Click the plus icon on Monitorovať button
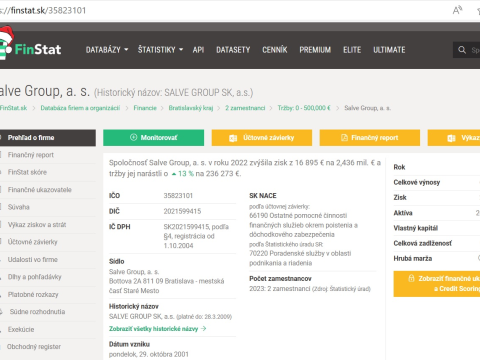This screenshot has width=480, height=360. click(x=134, y=137)
